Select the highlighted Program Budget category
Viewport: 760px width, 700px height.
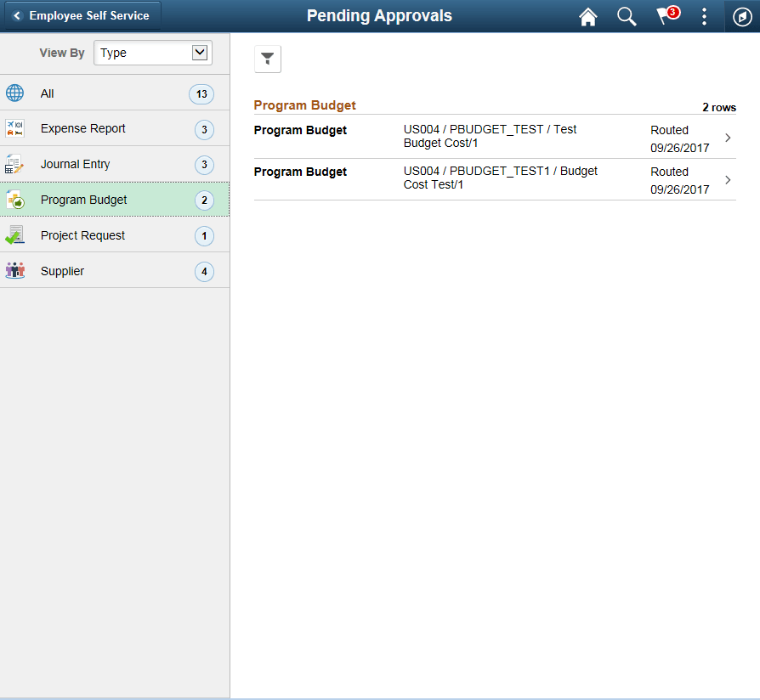[85, 200]
